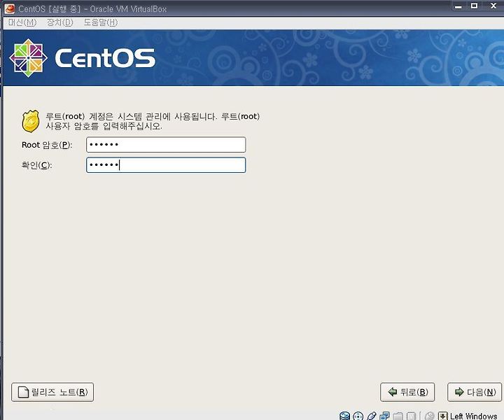
Task: Maximize the VirtualBox window
Action: pyautogui.click(x=474, y=6)
